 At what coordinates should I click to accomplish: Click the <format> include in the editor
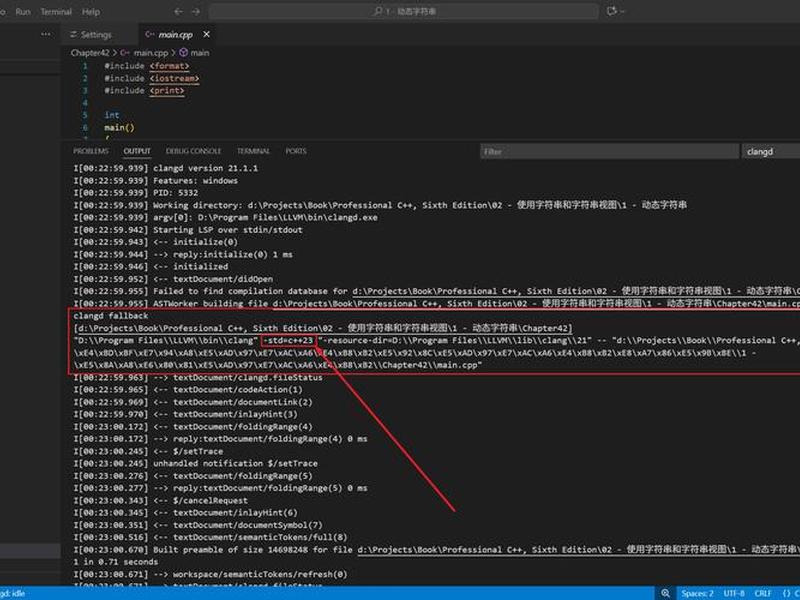pos(169,66)
